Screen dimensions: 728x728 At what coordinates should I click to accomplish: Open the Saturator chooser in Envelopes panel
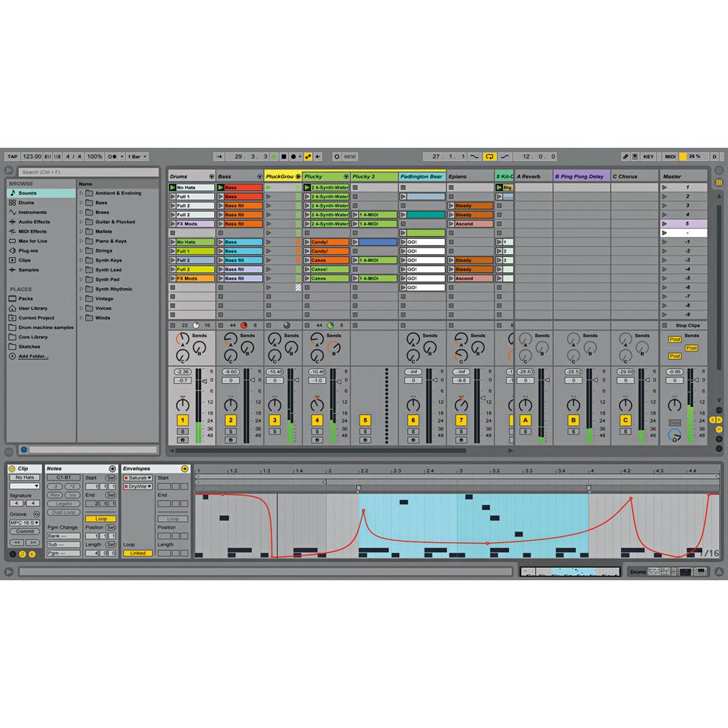tap(138, 478)
